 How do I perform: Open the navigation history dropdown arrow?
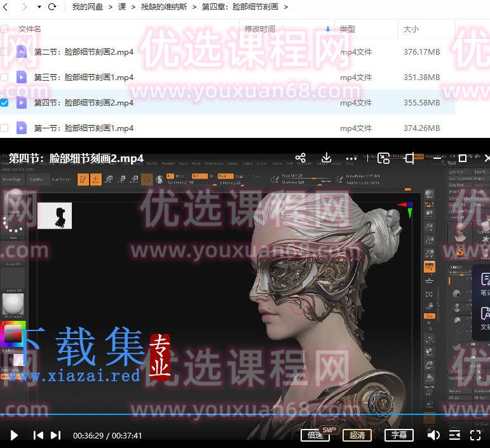(x=39, y=7)
